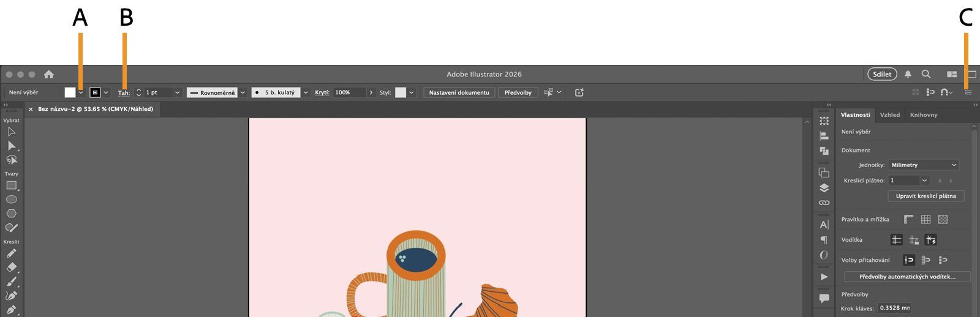Open the Comments panel icon
This screenshot has height=317, width=980.
point(824,299)
